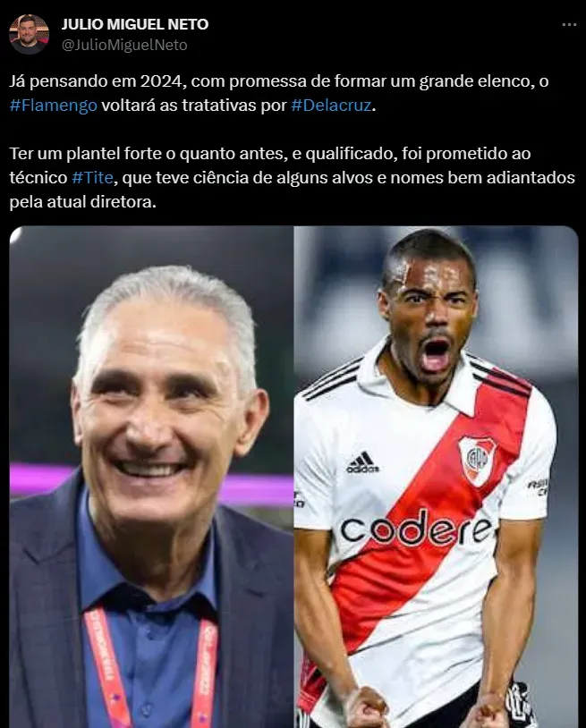Click the JULIO MIGUEL NETO display name
This screenshot has height=728, width=586.
tap(135, 24)
